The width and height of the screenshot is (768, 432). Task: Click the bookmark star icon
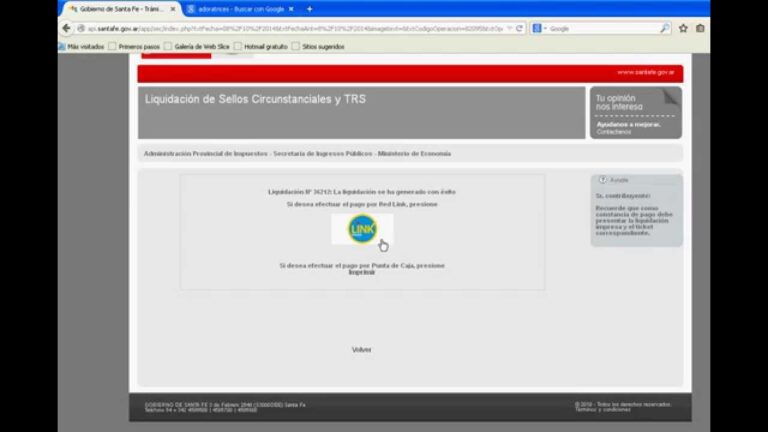coord(683,28)
